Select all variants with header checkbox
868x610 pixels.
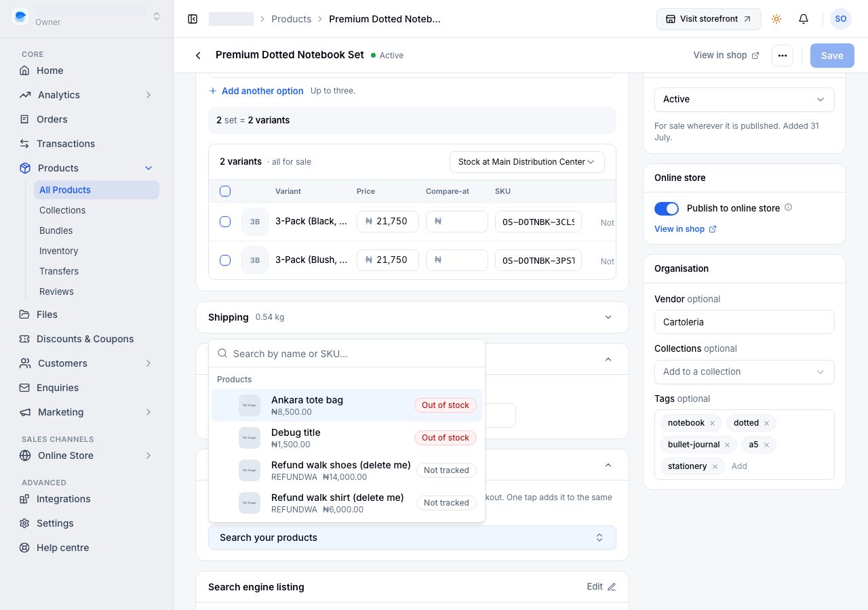pyautogui.click(x=225, y=191)
